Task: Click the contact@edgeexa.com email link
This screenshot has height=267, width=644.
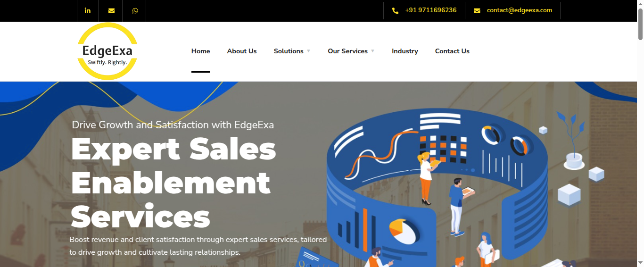Action: point(520,10)
